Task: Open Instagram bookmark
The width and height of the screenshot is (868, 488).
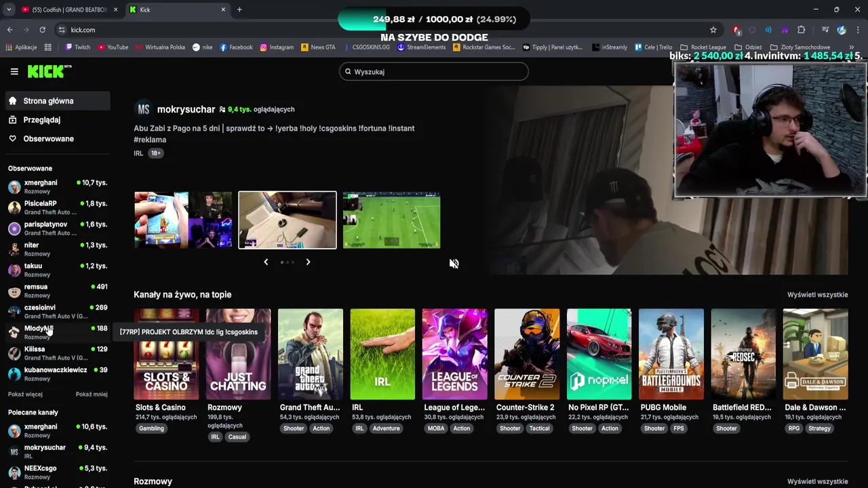Action: click(x=277, y=47)
